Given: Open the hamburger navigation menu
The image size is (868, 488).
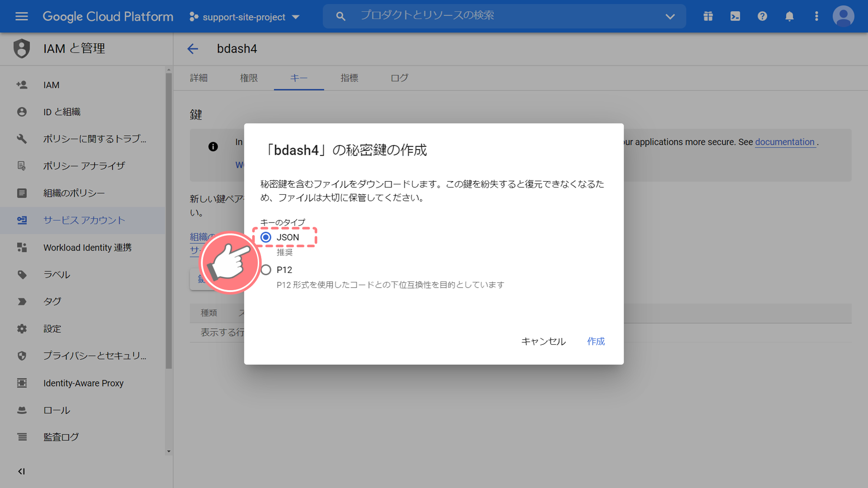Looking at the screenshot, I should click(21, 16).
